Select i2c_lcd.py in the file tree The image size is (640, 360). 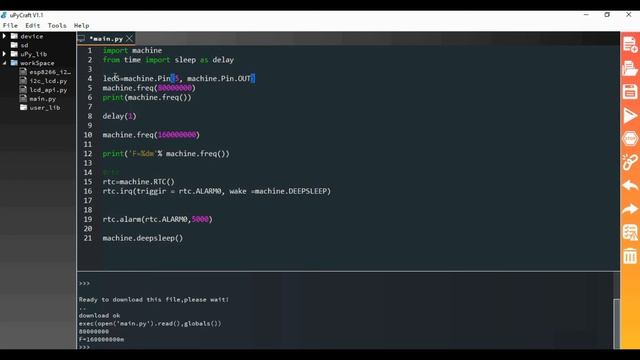(x=48, y=81)
